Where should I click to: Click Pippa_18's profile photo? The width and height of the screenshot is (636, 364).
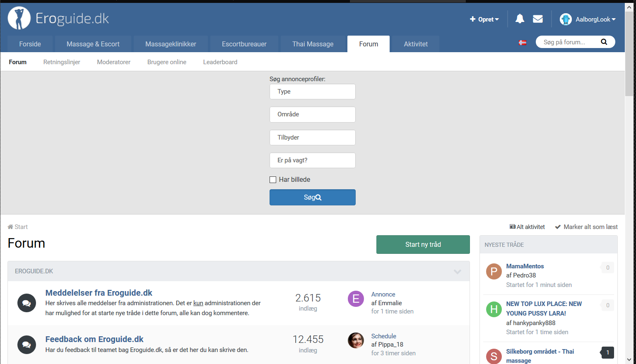click(x=356, y=340)
